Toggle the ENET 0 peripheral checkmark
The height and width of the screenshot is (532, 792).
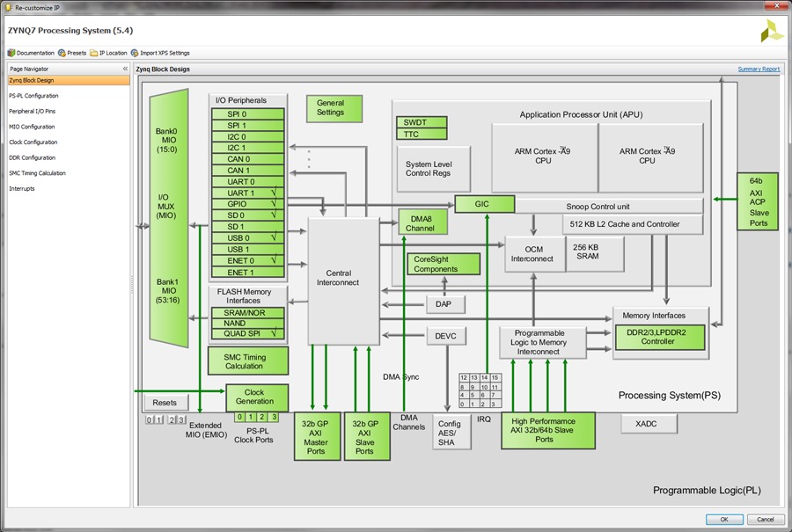pos(274,260)
